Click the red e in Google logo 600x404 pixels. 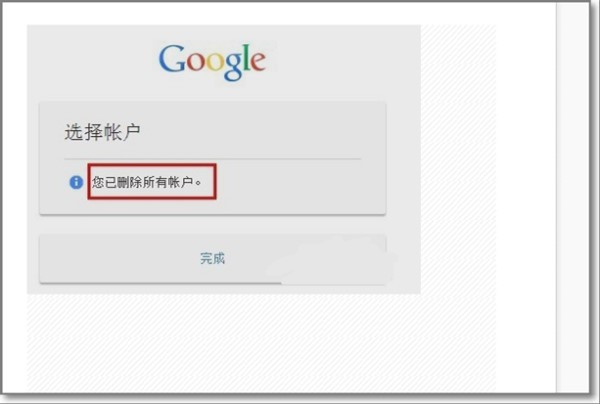pyautogui.click(x=259, y=62)
